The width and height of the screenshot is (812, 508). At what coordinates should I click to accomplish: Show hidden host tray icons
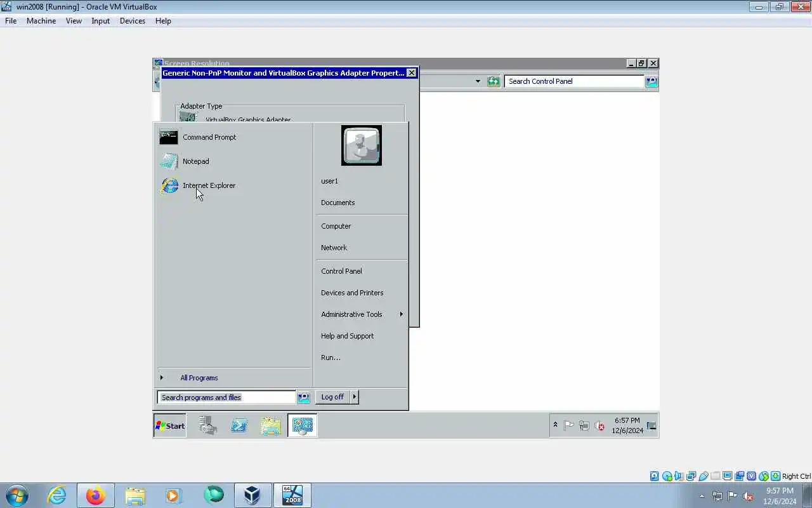point(702,497)
